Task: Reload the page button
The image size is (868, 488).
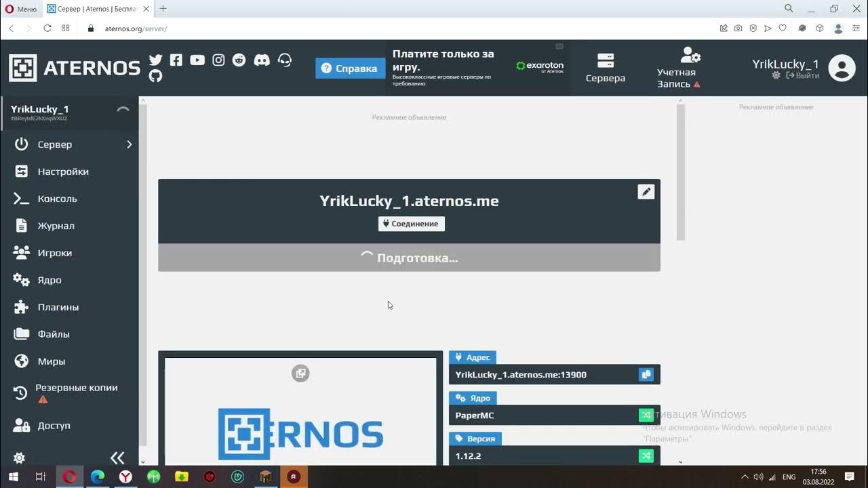Action: coord(47,28)
